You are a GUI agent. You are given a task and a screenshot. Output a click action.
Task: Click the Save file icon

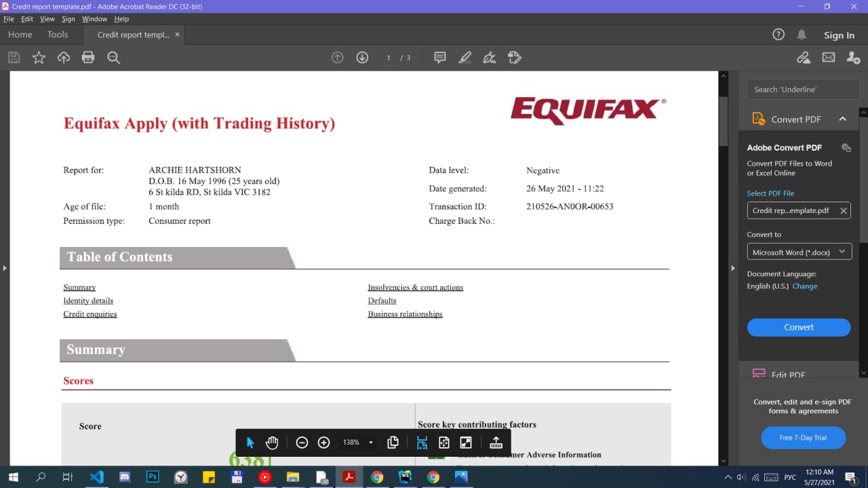tap(14, 58)
